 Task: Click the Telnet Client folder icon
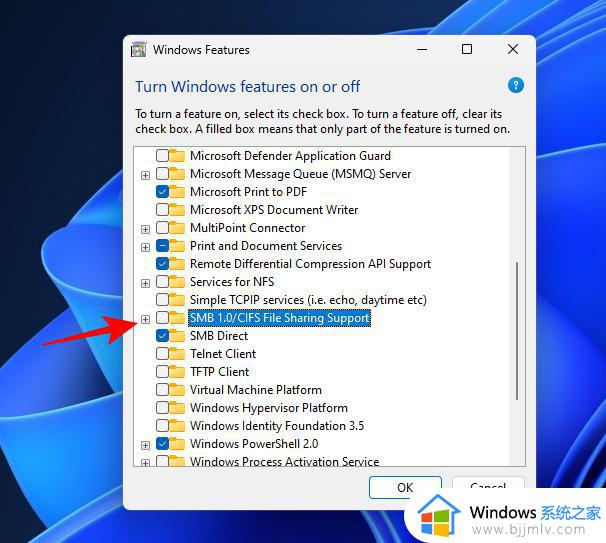tap(177, 353)
